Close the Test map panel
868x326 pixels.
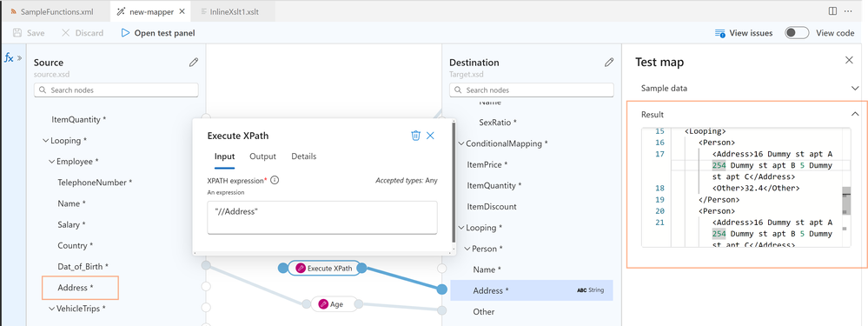tap(849, 60)
